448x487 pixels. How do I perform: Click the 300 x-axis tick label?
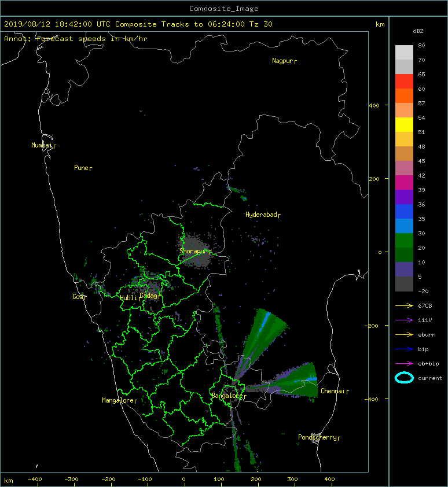[x=292, y=479]
